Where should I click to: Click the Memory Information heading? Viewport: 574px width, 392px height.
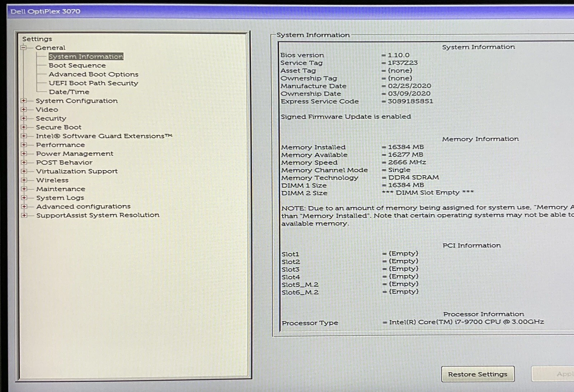point(480,139)
